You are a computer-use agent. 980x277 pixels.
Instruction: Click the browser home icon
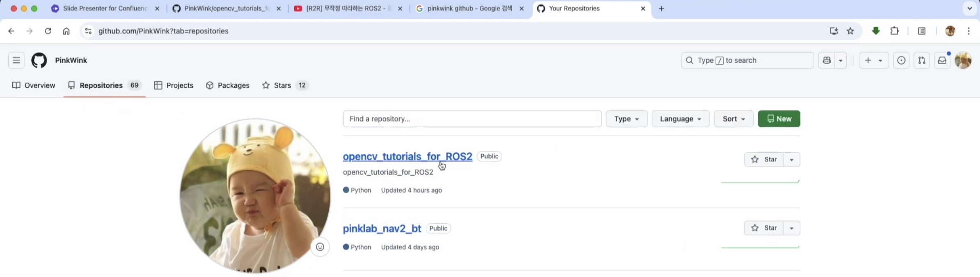coord(66,31)
